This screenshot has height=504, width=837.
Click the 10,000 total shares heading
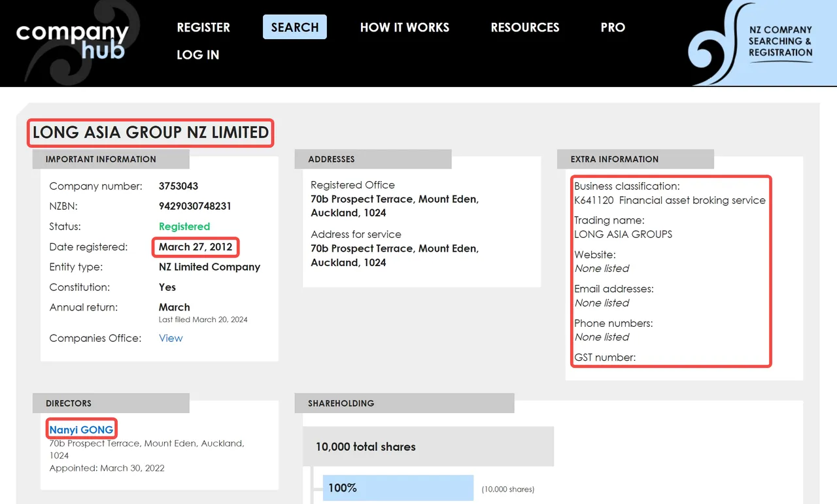(366, 447)
